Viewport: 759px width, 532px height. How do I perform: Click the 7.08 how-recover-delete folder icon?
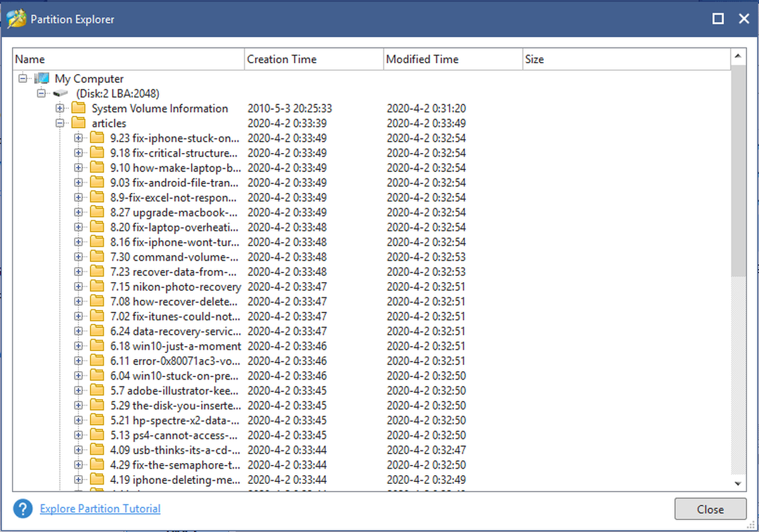click(97, 302)
